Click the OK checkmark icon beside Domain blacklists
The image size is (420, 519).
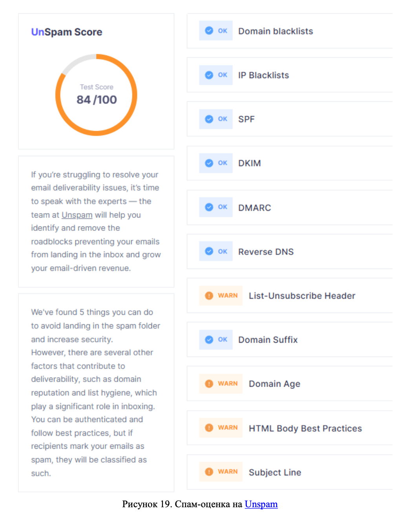pos(209,31)
